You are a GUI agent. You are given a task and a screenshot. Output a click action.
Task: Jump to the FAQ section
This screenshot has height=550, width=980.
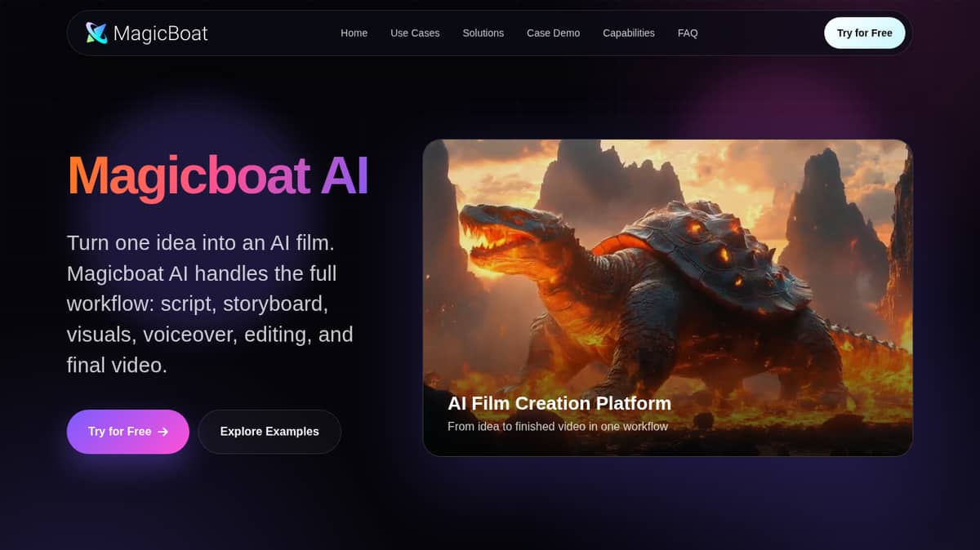tap(688, 33)
